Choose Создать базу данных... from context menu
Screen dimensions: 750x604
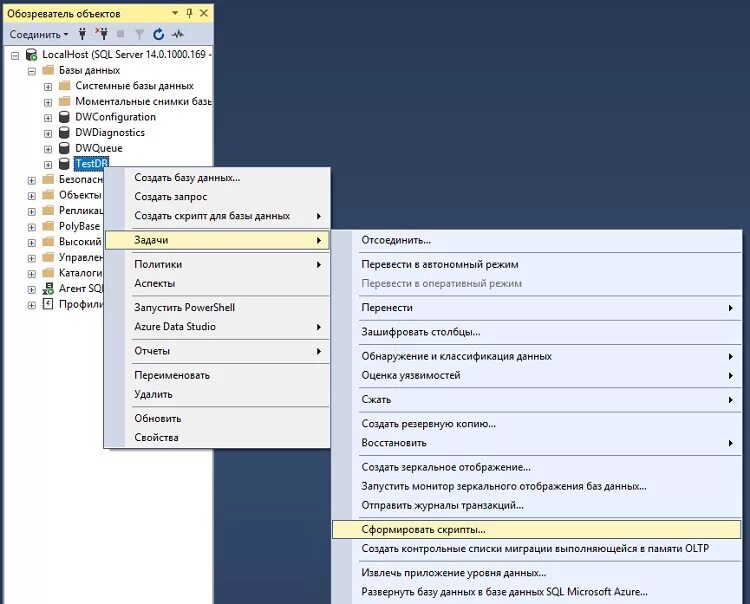pyautogui.click(x=217, y=177)
